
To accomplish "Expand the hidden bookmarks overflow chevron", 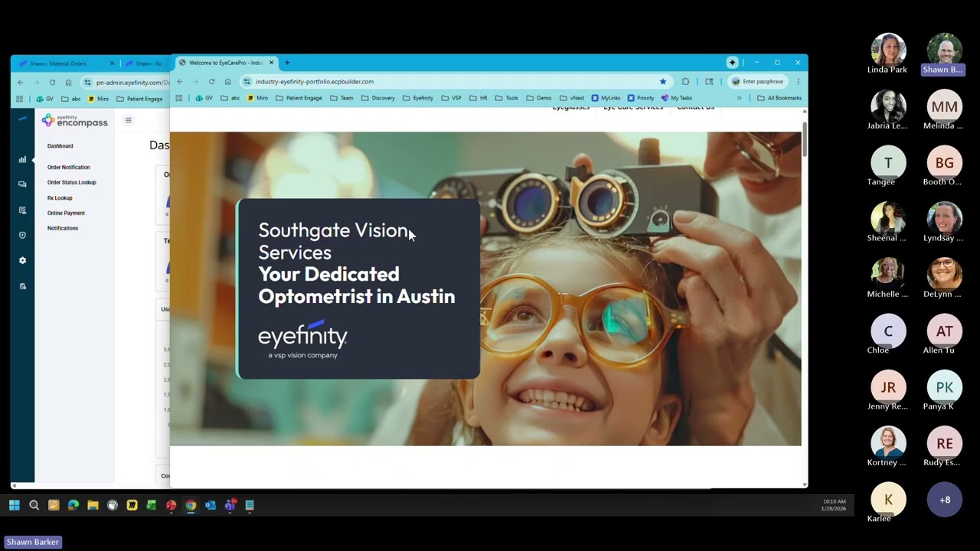I will click(x=739, y=98).
